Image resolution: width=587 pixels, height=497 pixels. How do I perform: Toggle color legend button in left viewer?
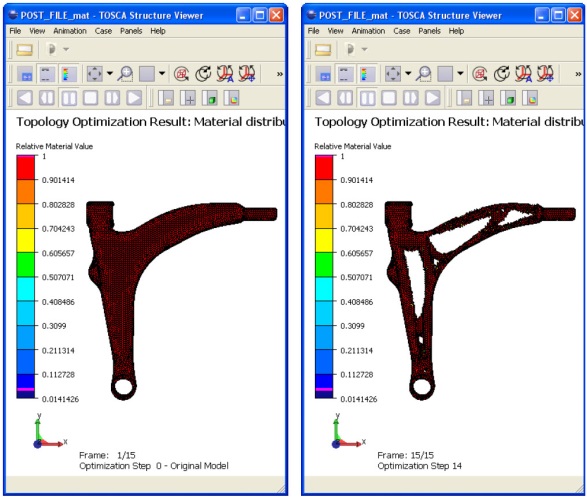[x=69, y=74]
